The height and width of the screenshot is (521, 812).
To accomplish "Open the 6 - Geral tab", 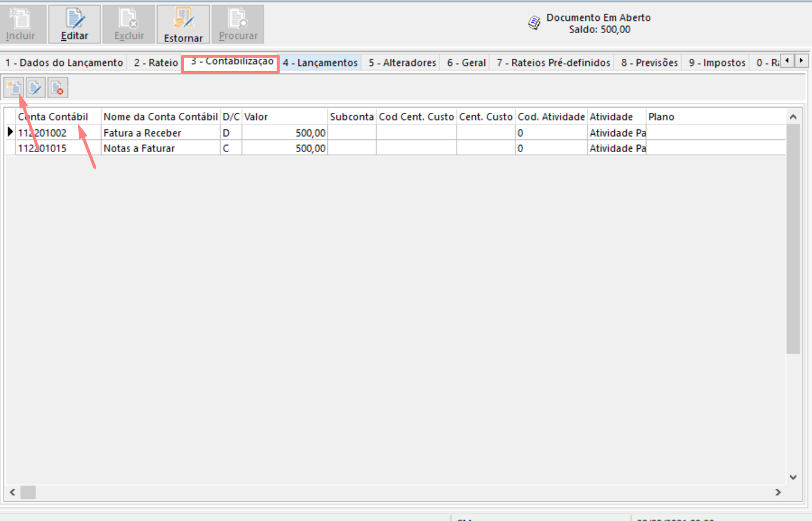I will [x=466, y=62].
